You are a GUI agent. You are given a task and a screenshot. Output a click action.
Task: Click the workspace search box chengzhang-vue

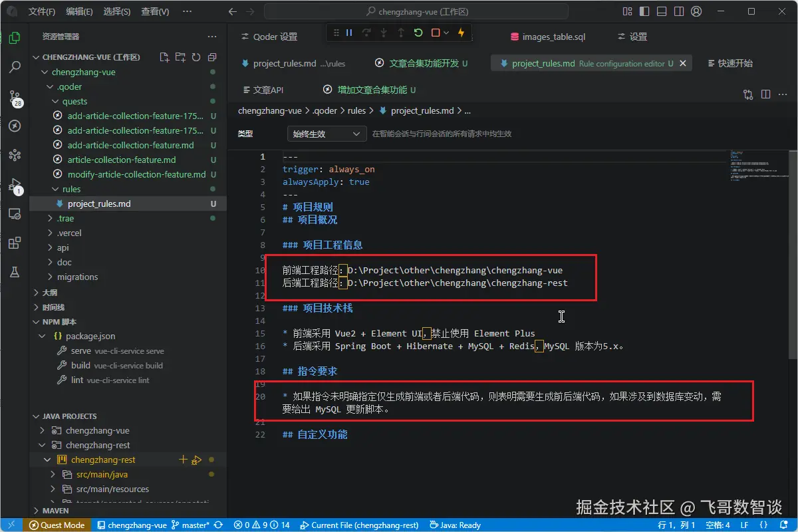(x=416, y=11)
